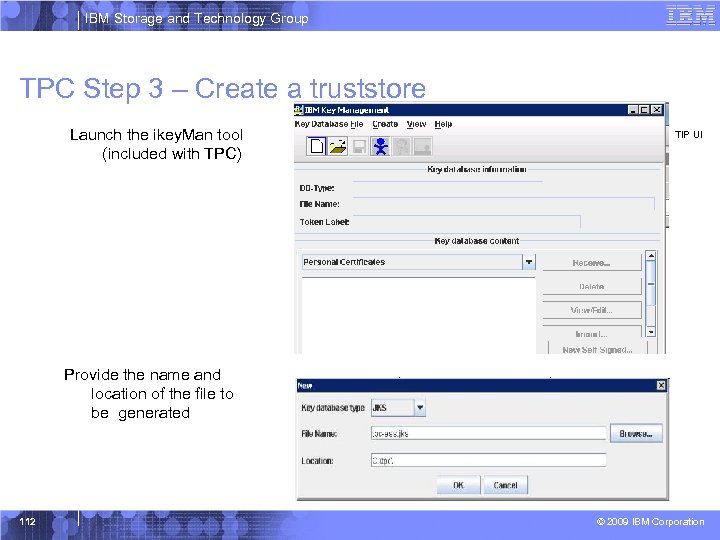Cancel the New dialog
The width and height of the screenshot is (720, 540).
tap(506, 485)
